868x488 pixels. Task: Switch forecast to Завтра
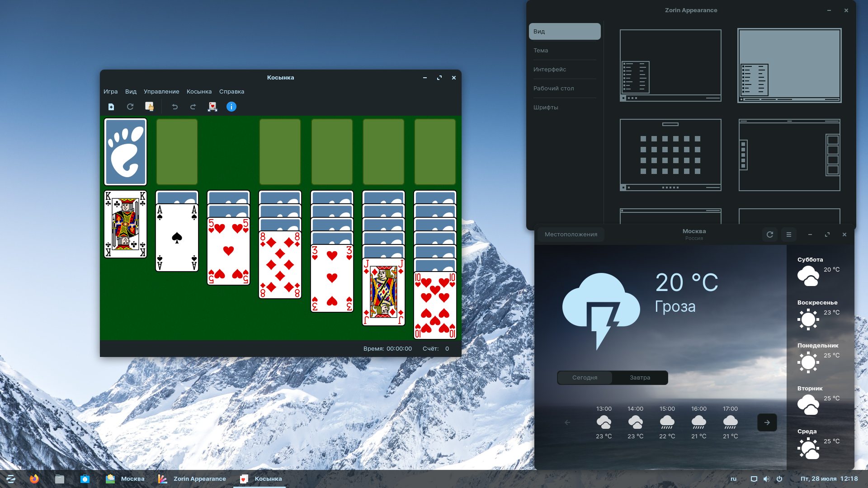(x=640, y=378)
